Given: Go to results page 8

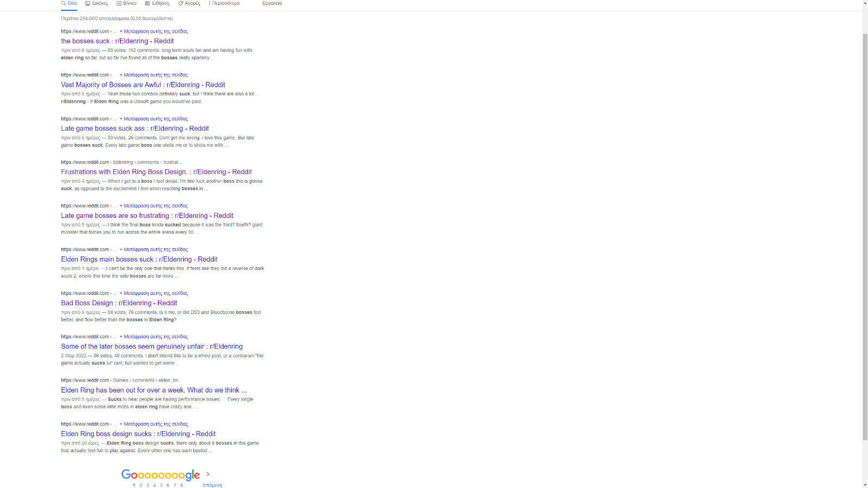Looking at the screenshot, I should click(x=182, y=485).
